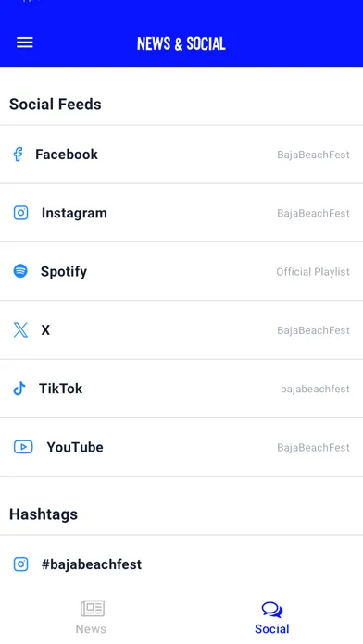The width and height of the screenshot is (363, 644).
Task: Open the Facebook feed row
Action: (181, 155)
